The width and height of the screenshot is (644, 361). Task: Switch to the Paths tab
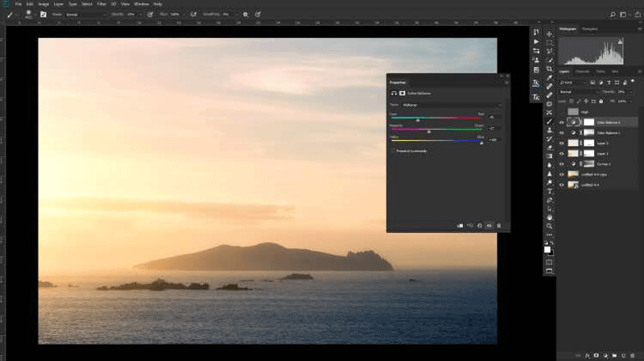601,72
